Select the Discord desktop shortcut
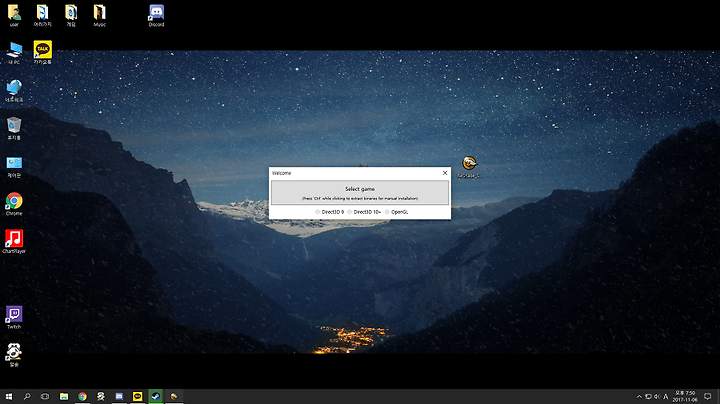Screen dimensions: 720x404 click(157, 16)
